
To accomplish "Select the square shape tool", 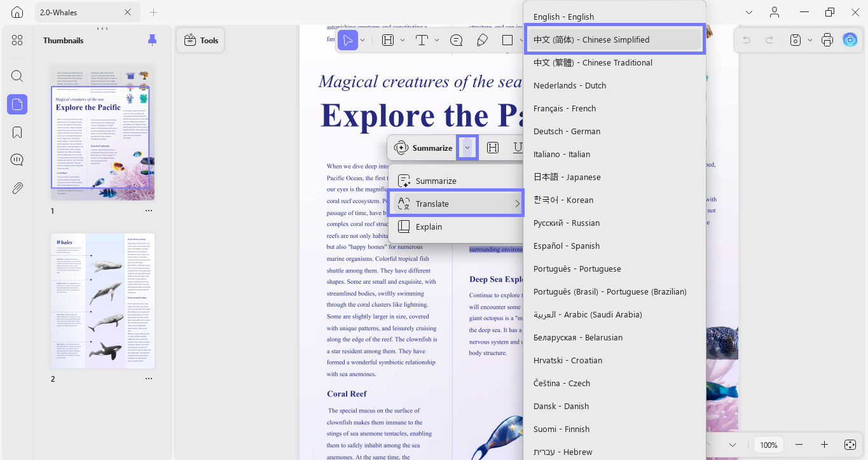I will click(507, 39).
